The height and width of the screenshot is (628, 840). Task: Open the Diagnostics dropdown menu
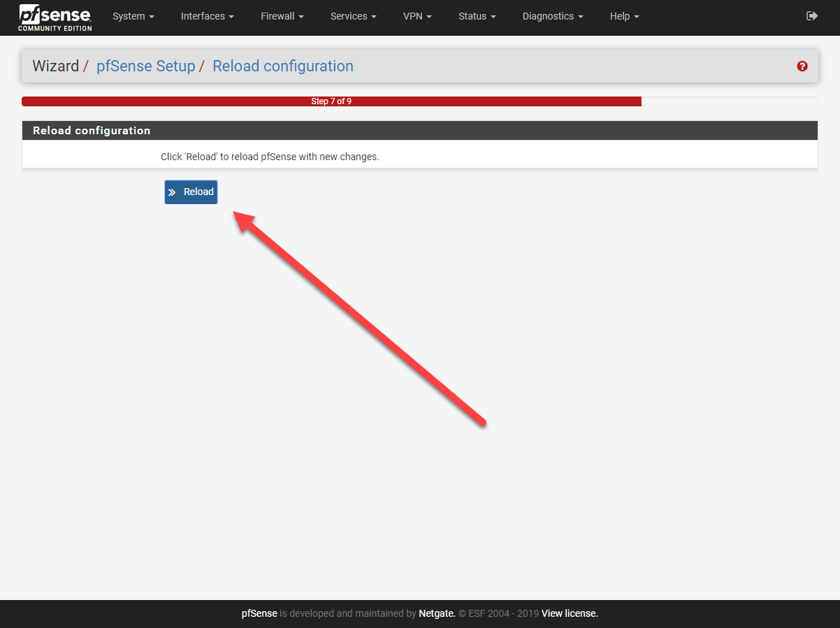coord(553,16)
